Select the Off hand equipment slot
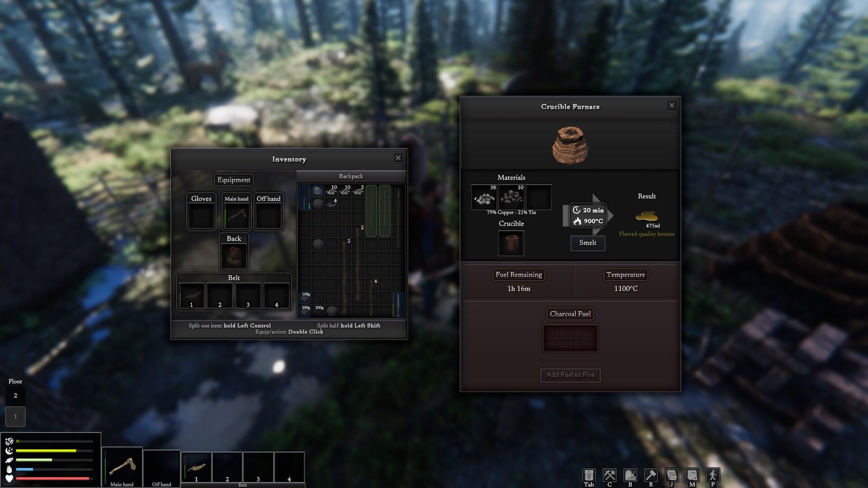The image size is (868, 488). (x=268, y=216)
